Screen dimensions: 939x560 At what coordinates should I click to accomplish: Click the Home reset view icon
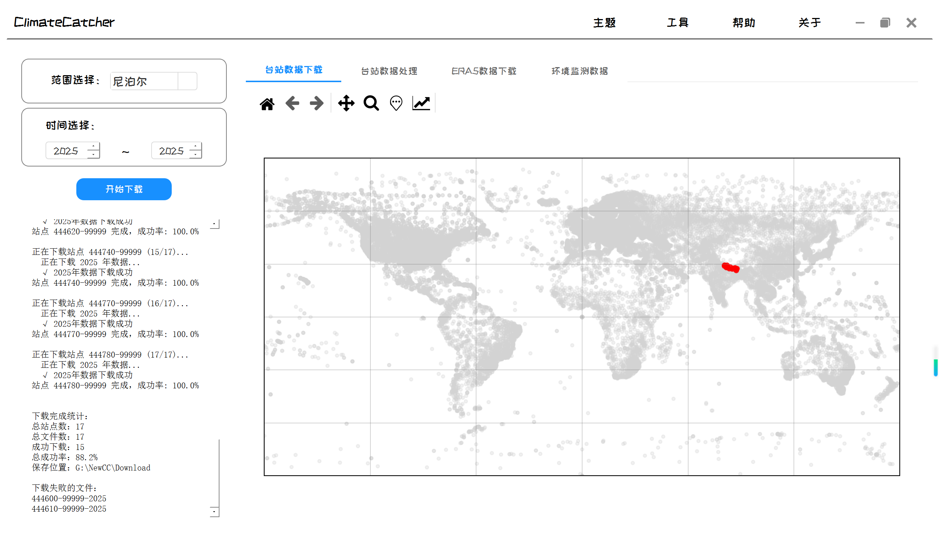tap(267, 103)
